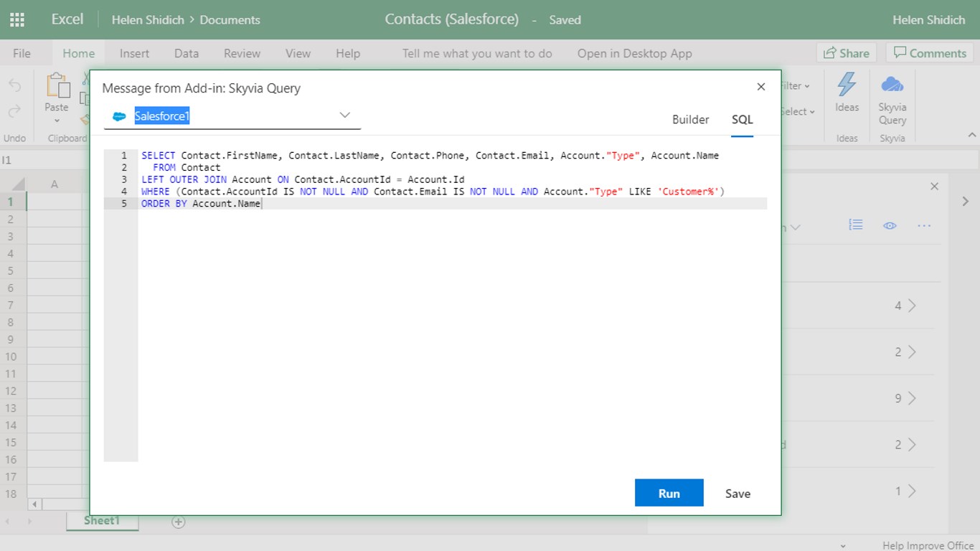Open the Helen Shidich account menu at right
Viewport: 980px width, 551px height.
(928, 20)
